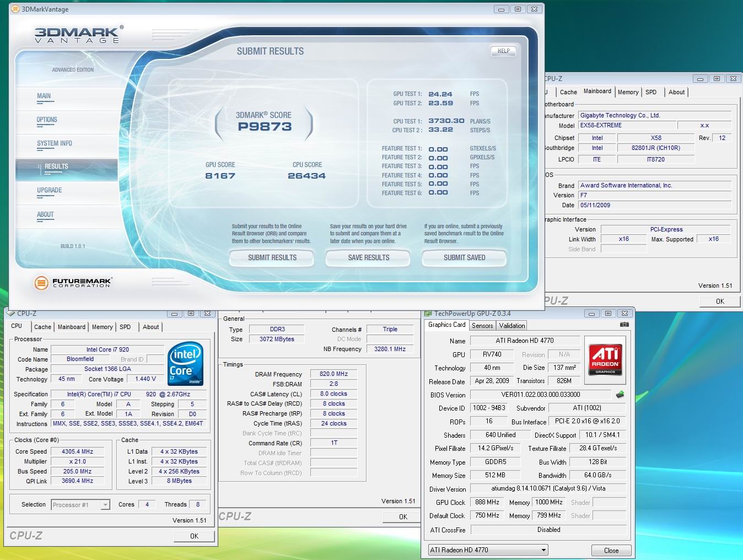This screenshot has height=560, width=743.
Task: Click the GPU Clock value 888 MHz
Action: coord(487,502)
